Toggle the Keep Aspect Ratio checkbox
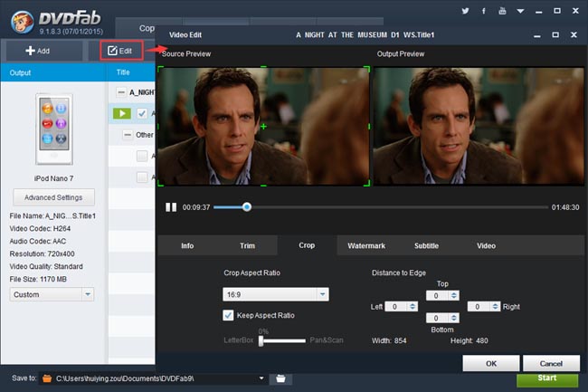The height and width of the screenshot is (392, 588). pos(228,315)
